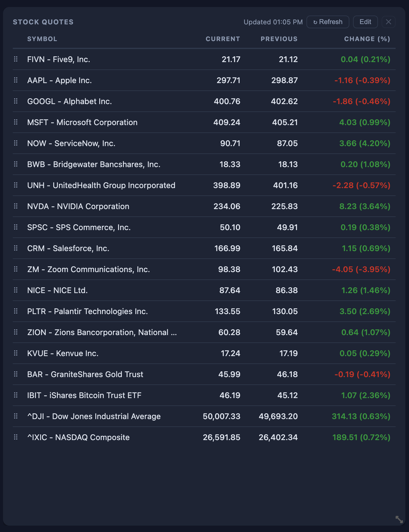Click NASDAQ previous value 26,402.34

278,437
